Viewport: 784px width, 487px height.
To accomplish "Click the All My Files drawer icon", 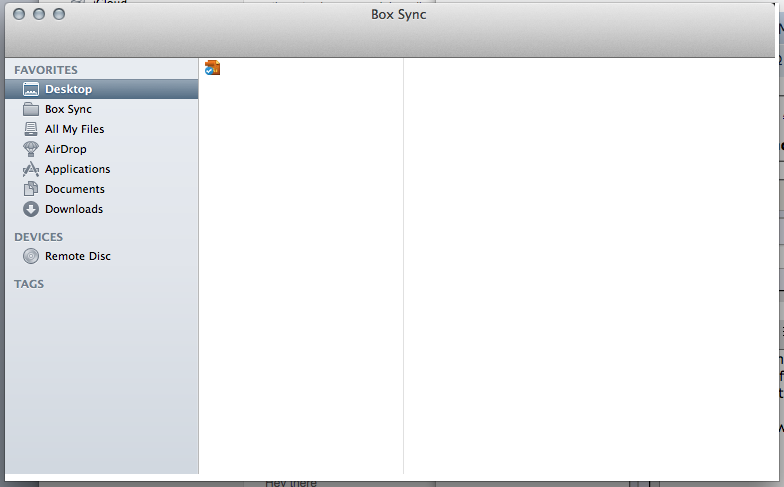I will [30, 129].
